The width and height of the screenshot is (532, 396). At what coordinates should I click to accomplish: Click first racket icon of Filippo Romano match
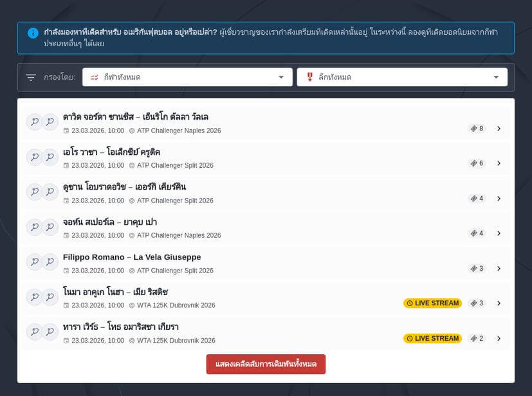tap(34, 262)
